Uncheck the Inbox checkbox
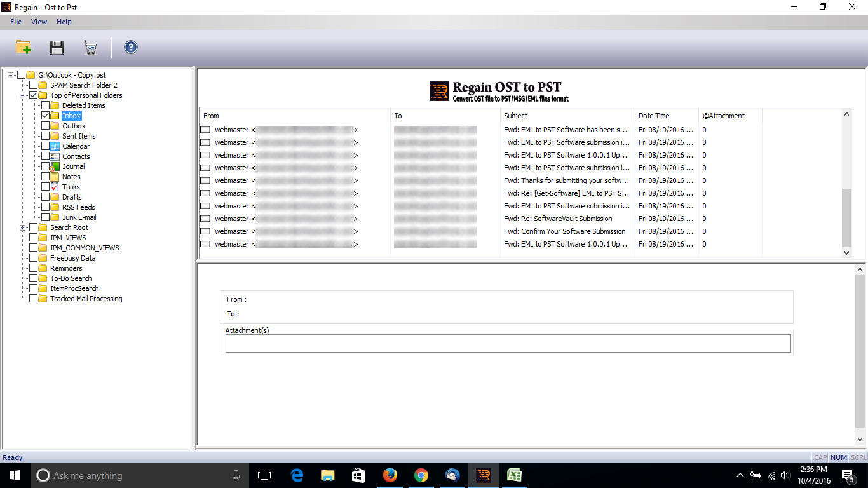 (x=46, y=116)
